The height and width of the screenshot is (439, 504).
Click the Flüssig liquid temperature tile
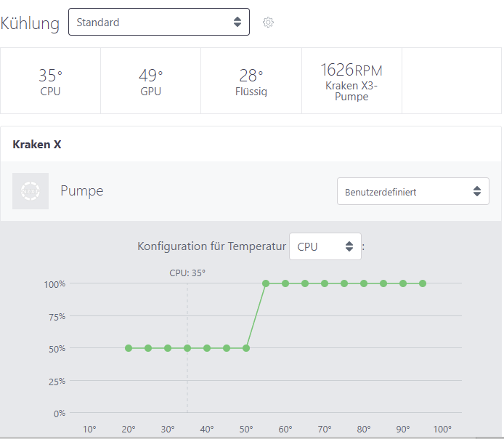[251, 81]
